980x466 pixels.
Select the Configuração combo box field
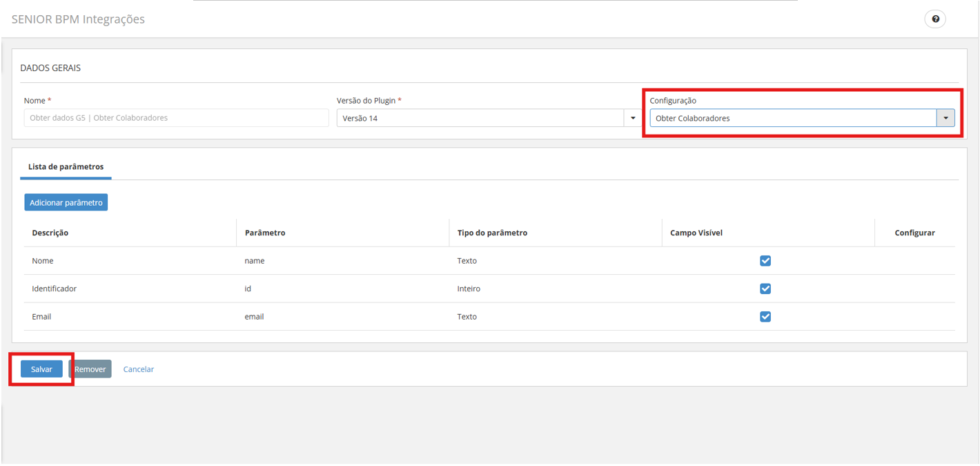tap(792, 118)
